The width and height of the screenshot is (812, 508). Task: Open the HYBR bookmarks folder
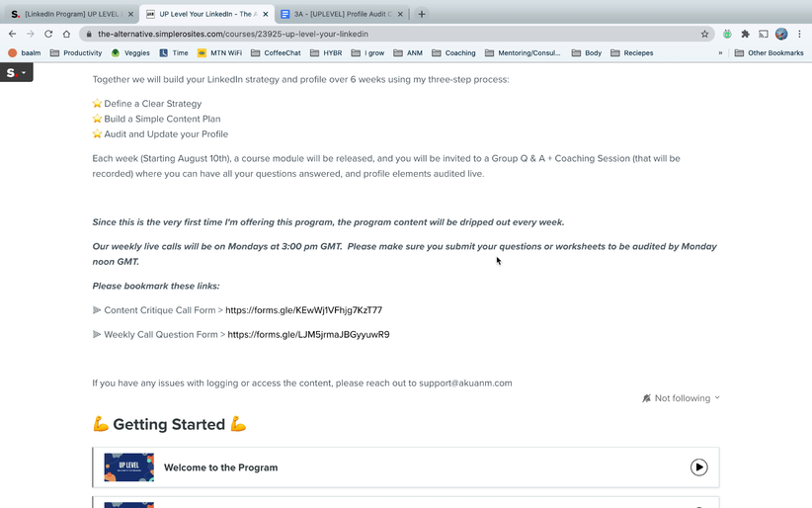point(326,52)
